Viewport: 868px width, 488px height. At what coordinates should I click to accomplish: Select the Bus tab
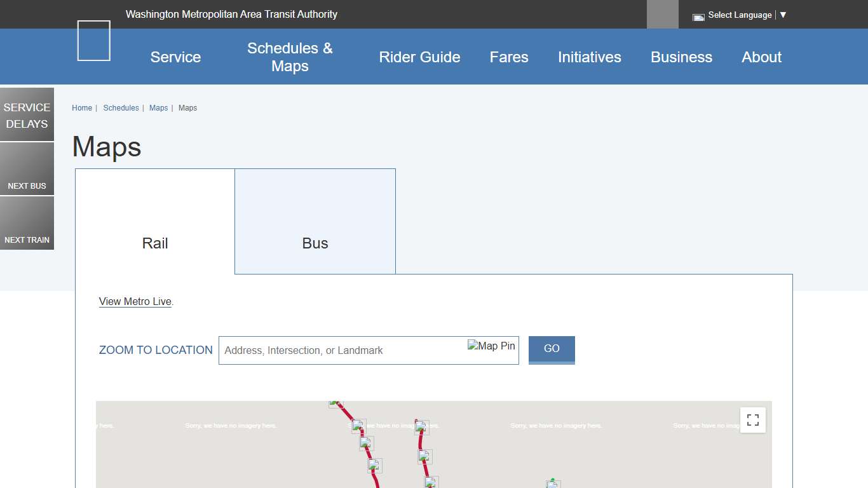click(315, 243)
